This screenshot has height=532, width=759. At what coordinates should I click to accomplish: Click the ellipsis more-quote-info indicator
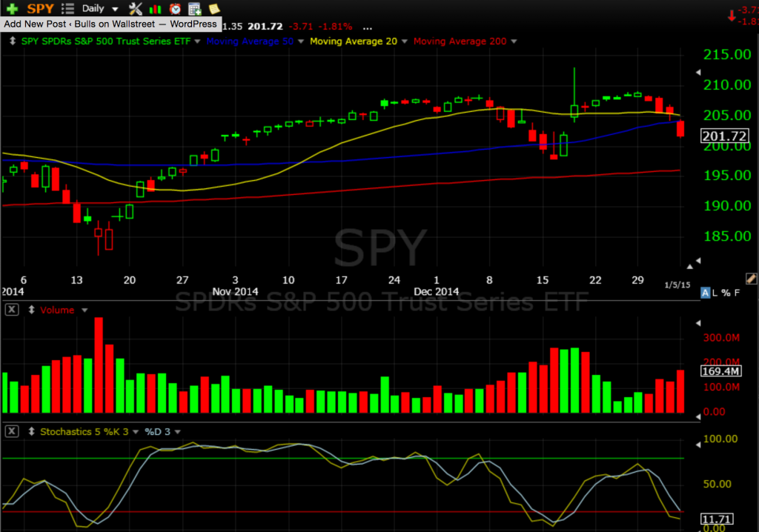click(368, 27)
